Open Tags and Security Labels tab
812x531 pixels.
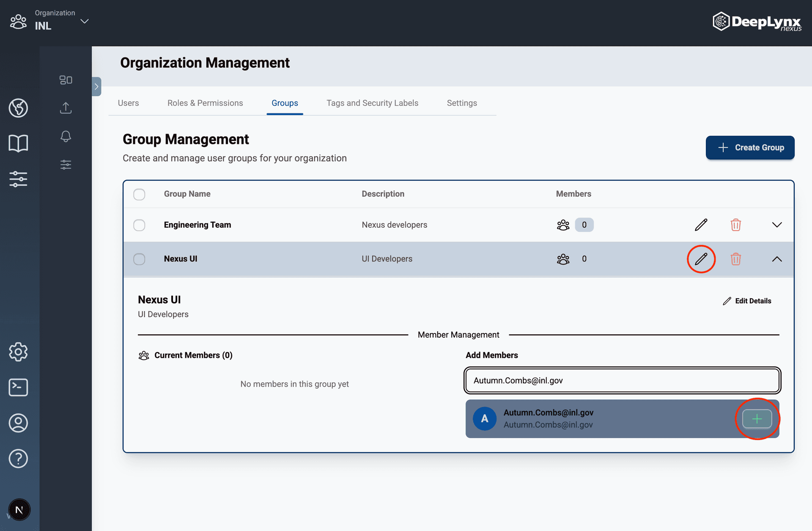pyautogui.click(x=372, y=103)
